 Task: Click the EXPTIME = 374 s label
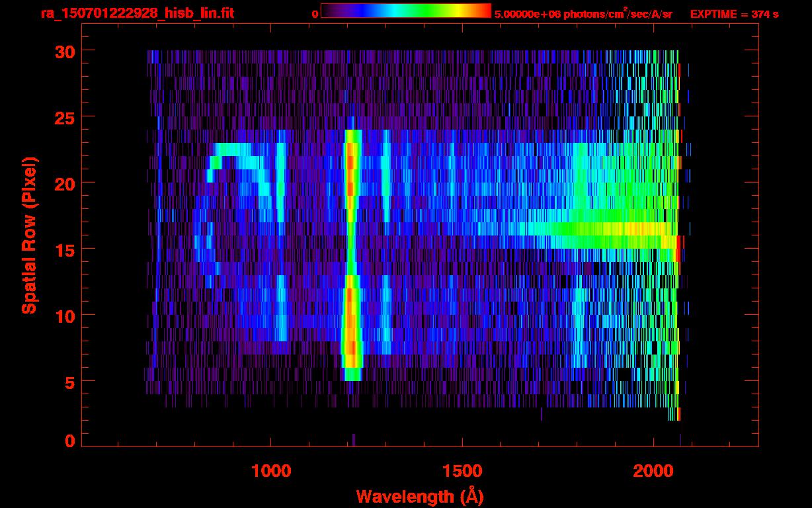coord(734,14)
